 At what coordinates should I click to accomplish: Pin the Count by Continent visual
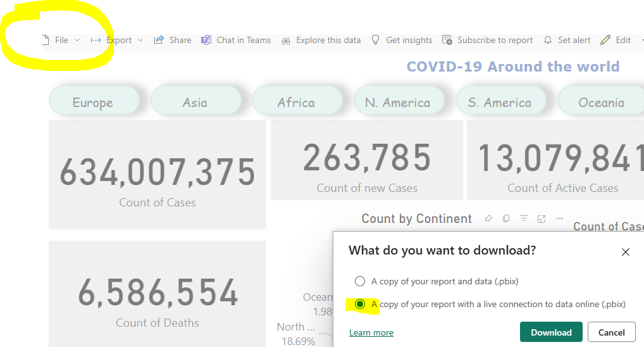[x=488, y=218]
